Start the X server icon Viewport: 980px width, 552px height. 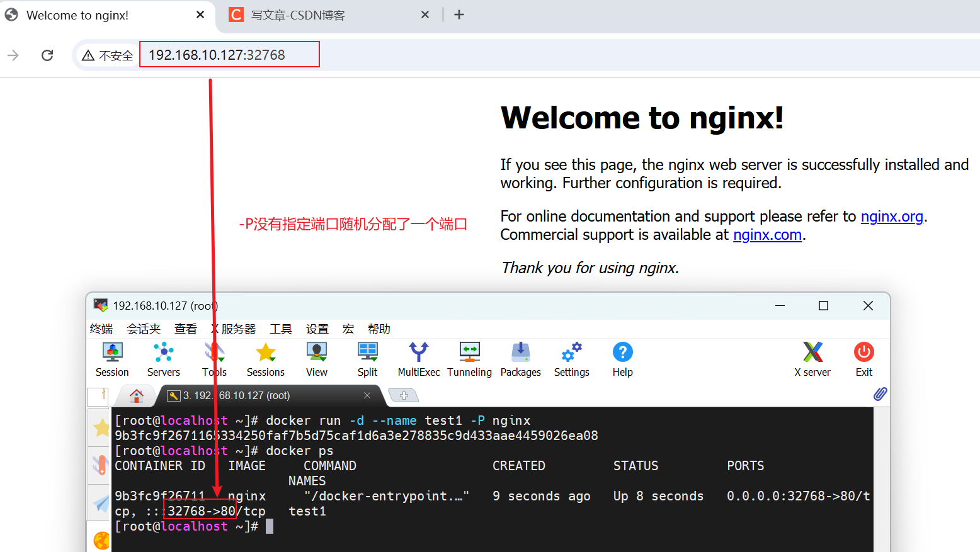(x=812, y=359)
